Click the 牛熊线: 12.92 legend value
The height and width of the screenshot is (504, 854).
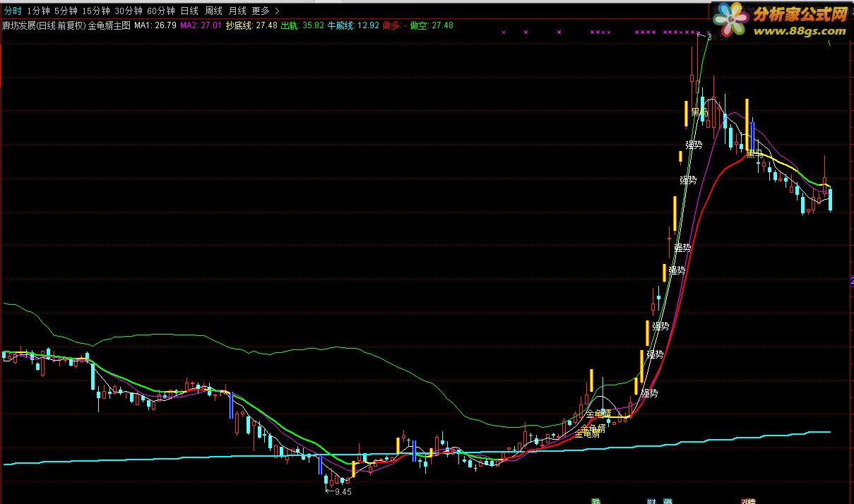[x=353, y=25]
